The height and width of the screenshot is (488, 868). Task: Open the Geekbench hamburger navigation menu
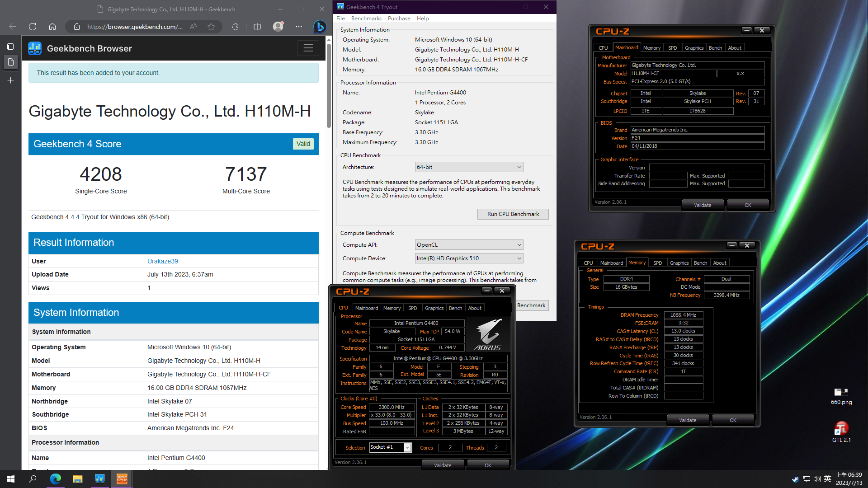click(x=308, y=48)
